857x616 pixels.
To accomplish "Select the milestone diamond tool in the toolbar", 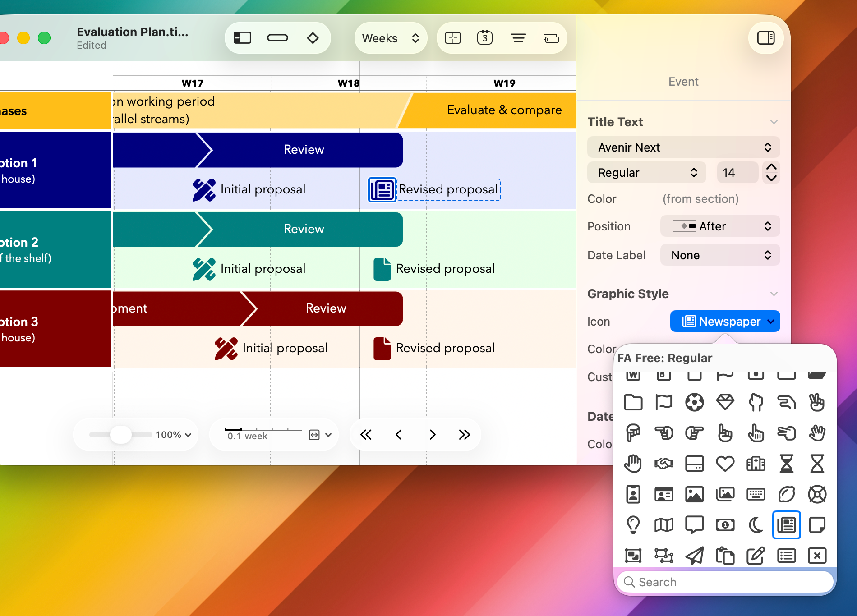I will tap(313, 38).
